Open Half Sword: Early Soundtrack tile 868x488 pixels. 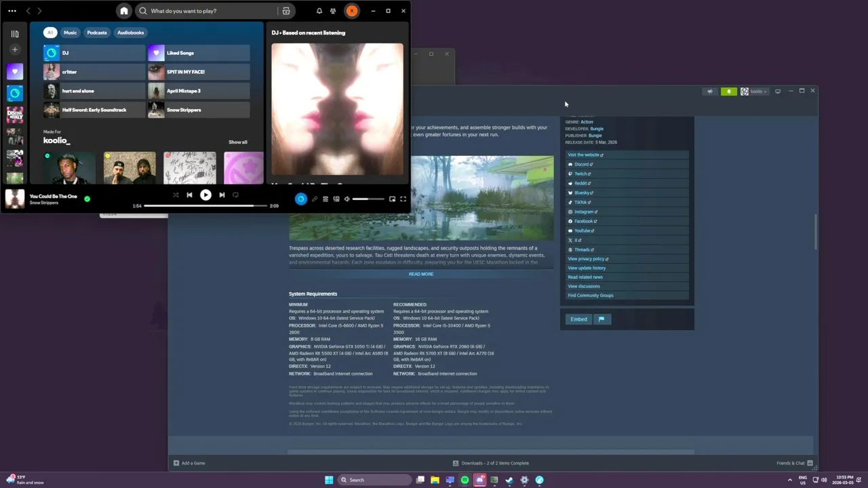point(94,110)
